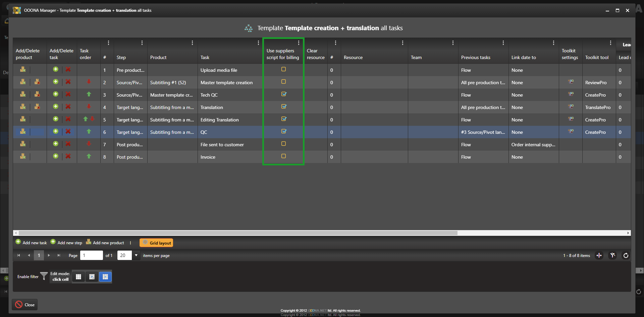This screenshot has height=317, width=644.
Task: Enable suppliers script for Upload media file
Action: [283, 69]
